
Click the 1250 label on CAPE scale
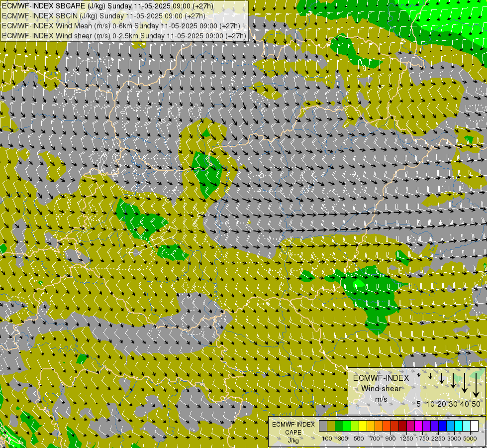[406, 439]
